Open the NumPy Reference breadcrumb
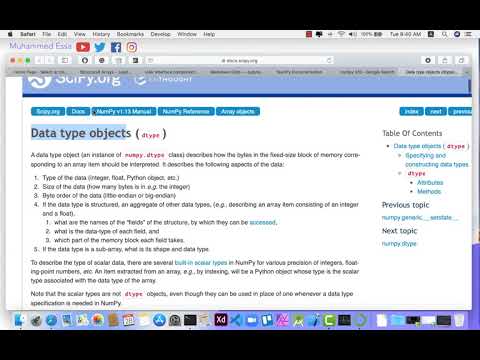Screen dimensions: 480x360 click(x=186, y=111)
